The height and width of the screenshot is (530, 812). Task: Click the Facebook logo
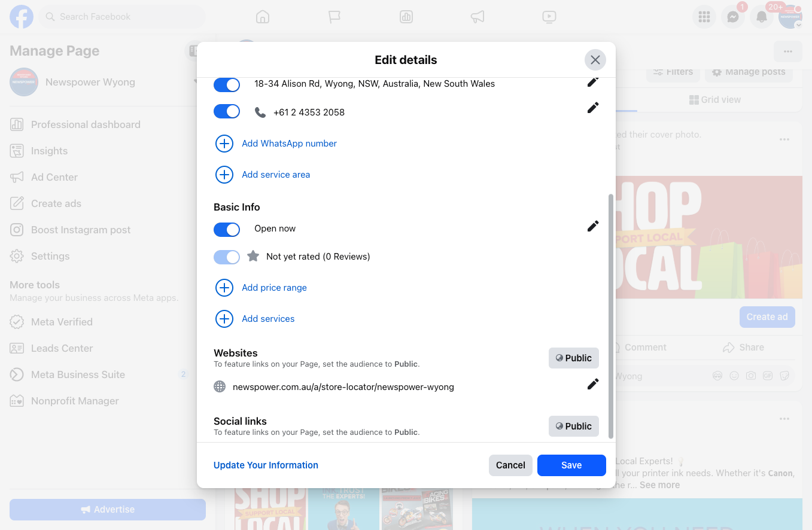22,17
